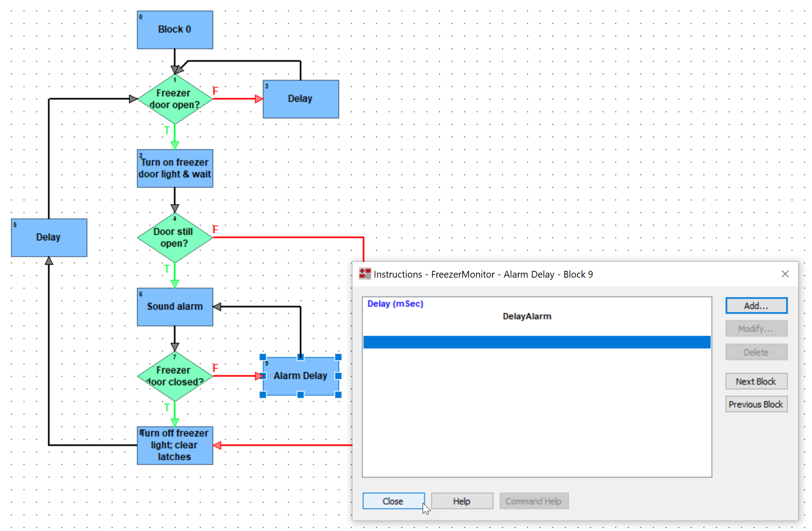The image size is (812, 531).
Task: Click the disabled Delete button
Action: coord(756,352)
